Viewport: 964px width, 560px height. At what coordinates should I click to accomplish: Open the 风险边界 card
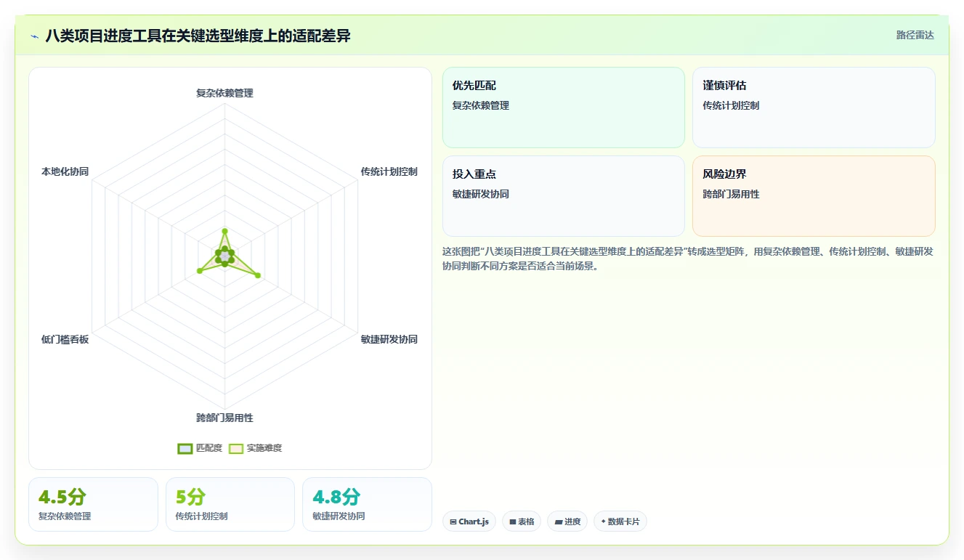(x=814, y=196)
